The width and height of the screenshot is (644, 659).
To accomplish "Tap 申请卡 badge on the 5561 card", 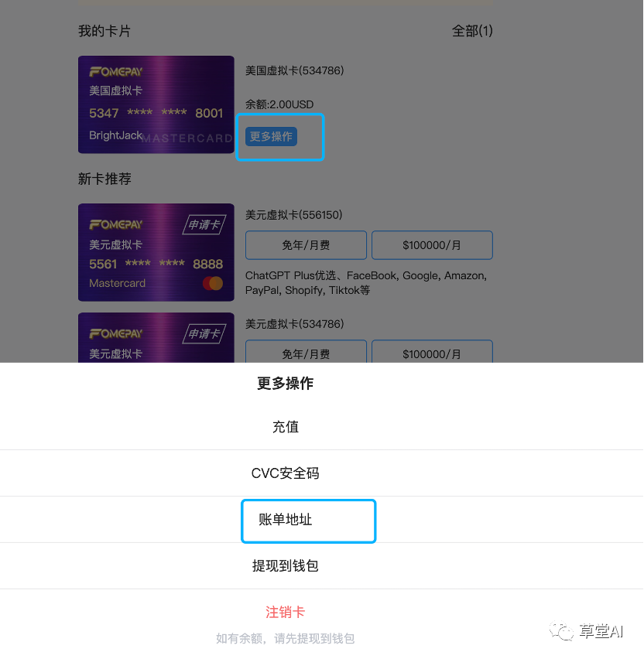I will (204, 225).
